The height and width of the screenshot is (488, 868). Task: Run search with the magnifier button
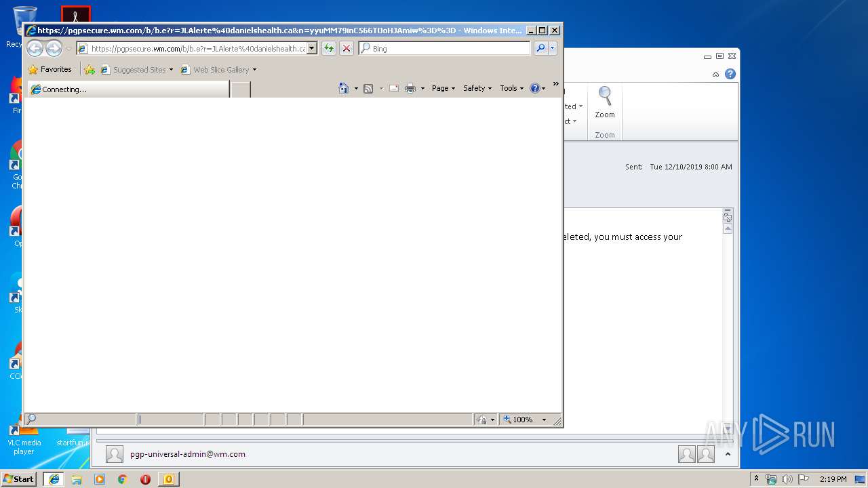540,48
